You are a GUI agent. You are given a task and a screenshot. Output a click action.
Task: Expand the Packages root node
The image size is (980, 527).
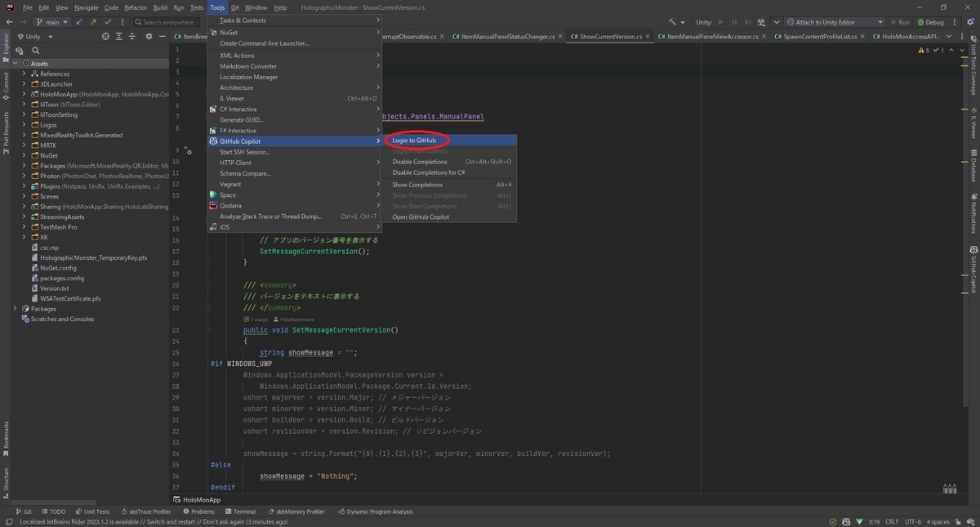click(x=16, y=309)
